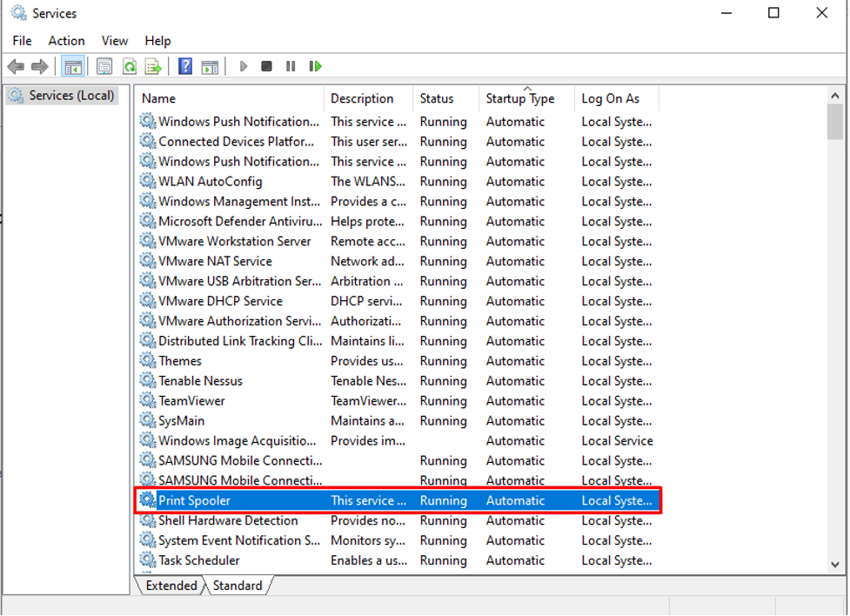Select the Tenable Nessus service

coord(398,381)
